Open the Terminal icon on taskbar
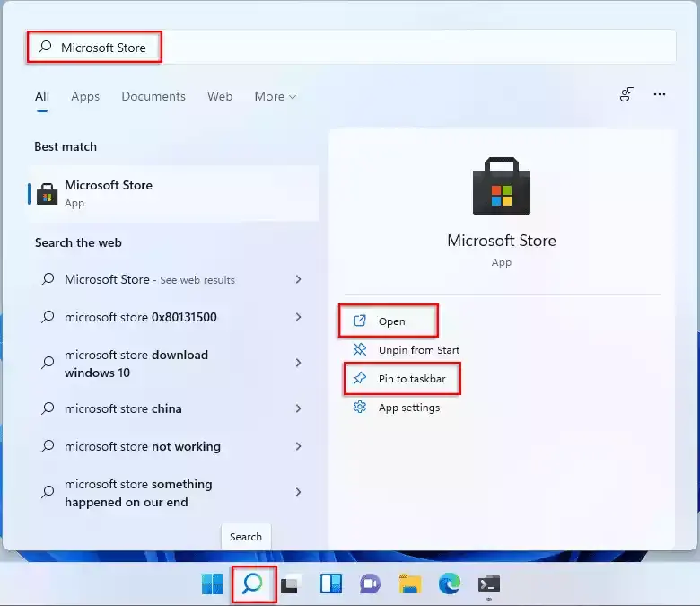700x606 pixels. coord(489,584)
